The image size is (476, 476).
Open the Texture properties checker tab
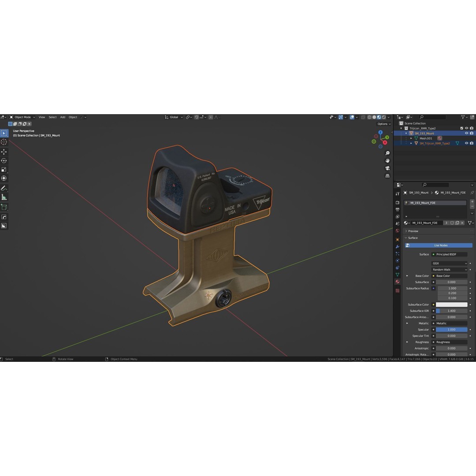coord(398,290)
